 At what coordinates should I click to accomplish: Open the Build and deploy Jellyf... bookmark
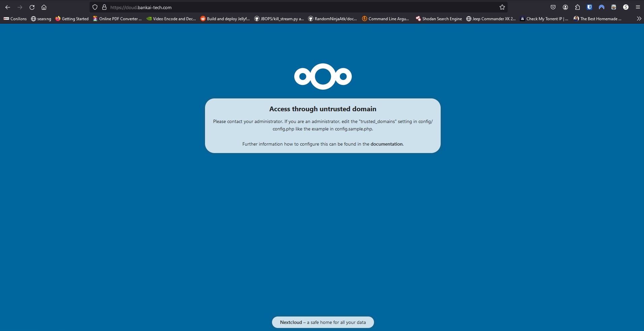(x=225, y=19)
